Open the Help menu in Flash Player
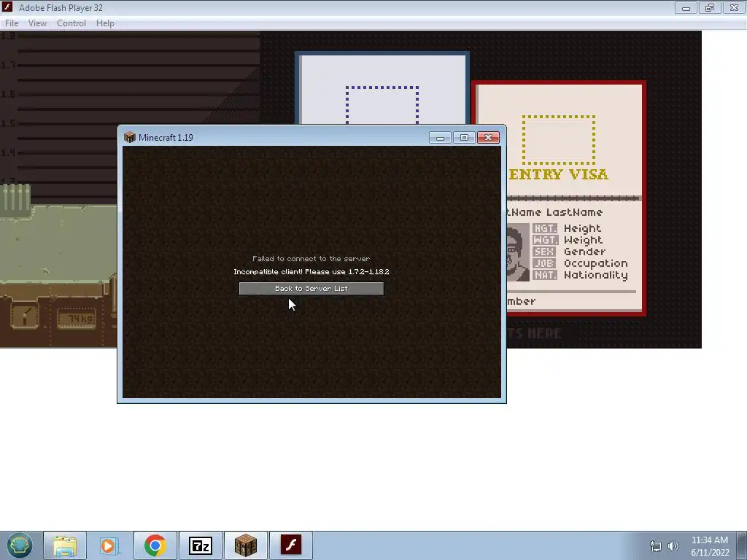The image size is (747, 560). point(105,23)
